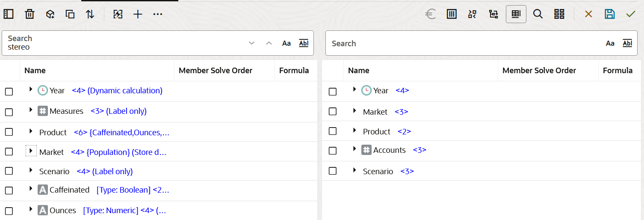Jump to next search result down chevron
This screenshot has height=220, width=644.
251,43
